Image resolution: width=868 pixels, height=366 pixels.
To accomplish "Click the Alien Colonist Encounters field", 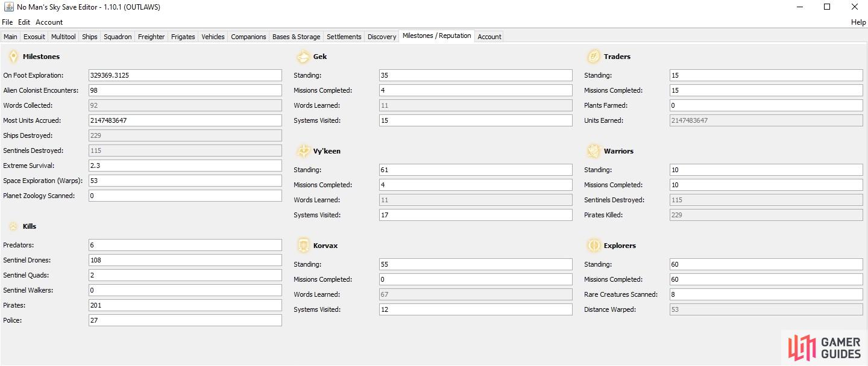I will [185, 90].
